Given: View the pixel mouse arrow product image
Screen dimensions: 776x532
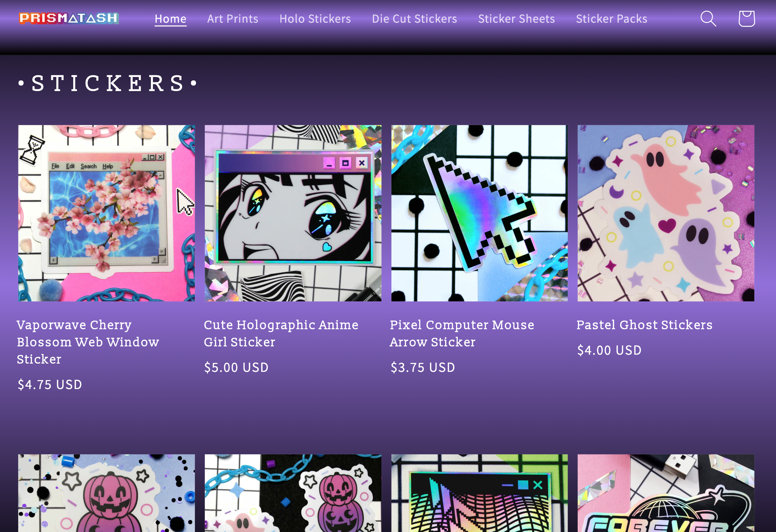Looking at the screenshot, I should coord(479,213).
